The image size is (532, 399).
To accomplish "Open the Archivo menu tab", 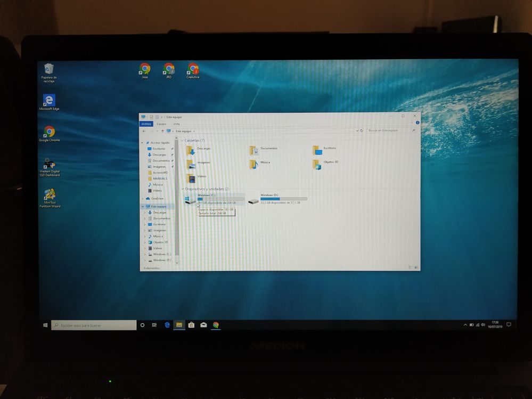I will pos(146,124).
